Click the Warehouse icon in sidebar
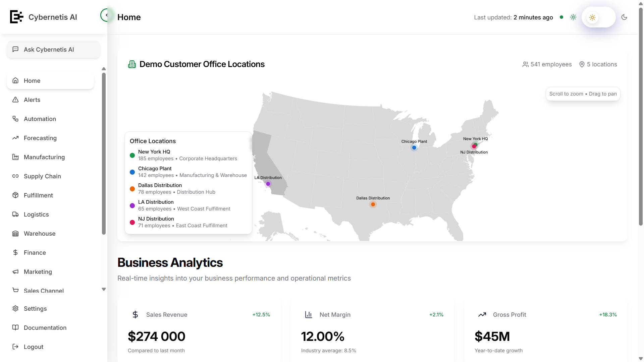The height and width of the screenshot is (362, 644). [x=15, y=234]
